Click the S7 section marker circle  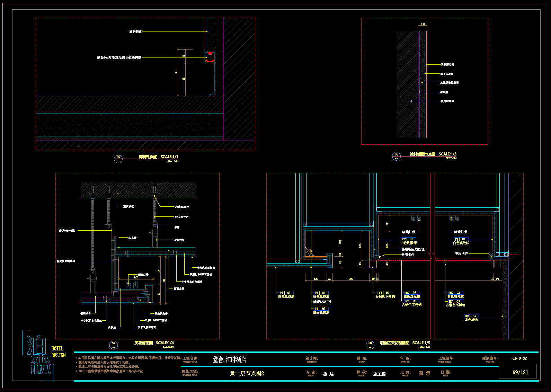click(x=114, y=345)
